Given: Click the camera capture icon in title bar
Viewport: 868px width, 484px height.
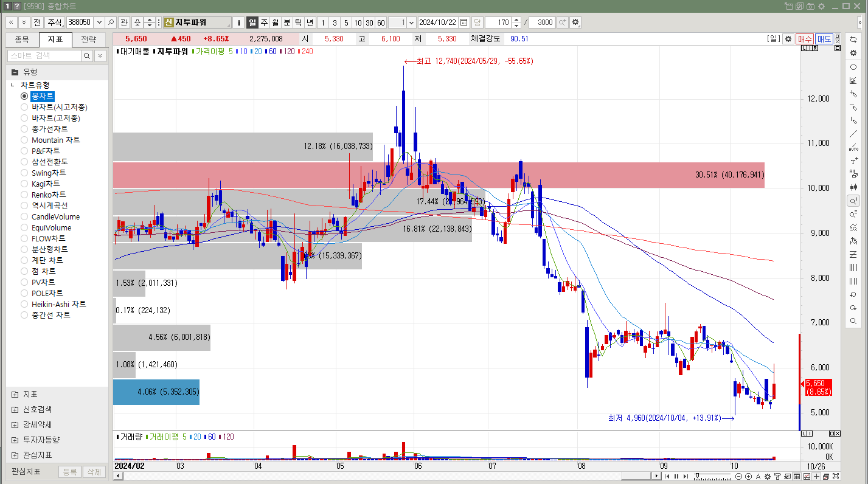Looking at the screenshot, I should point(810,5).
